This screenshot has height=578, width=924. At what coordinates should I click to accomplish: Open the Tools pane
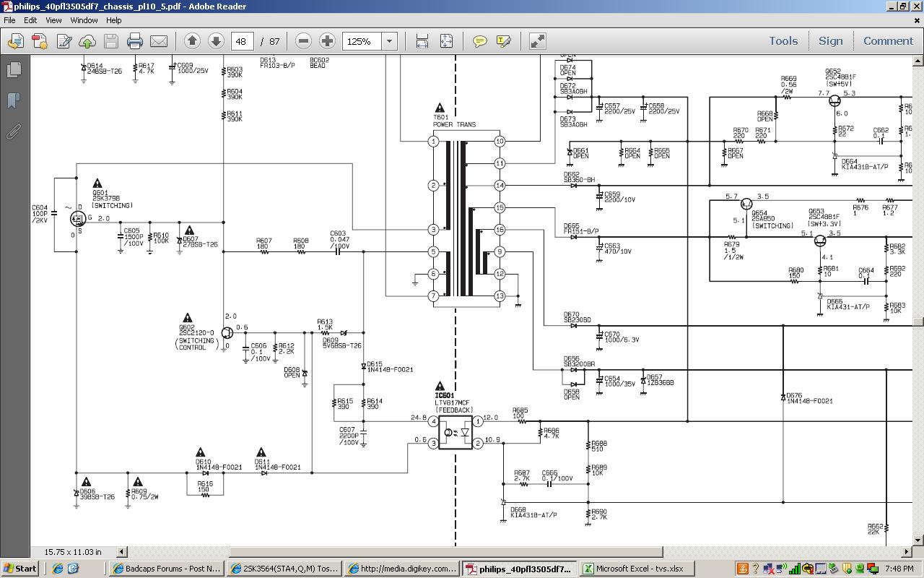tap(783, 41)
